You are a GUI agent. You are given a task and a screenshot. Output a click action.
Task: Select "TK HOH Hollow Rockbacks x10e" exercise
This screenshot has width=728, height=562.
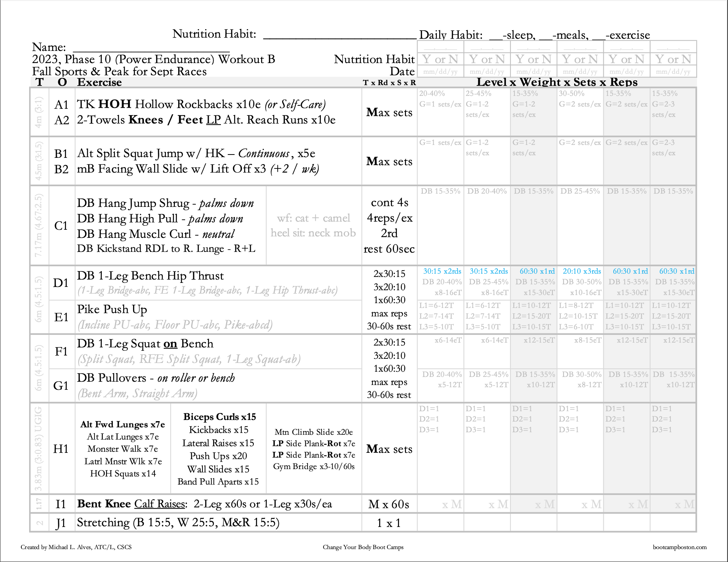click(x=169, y=104)
